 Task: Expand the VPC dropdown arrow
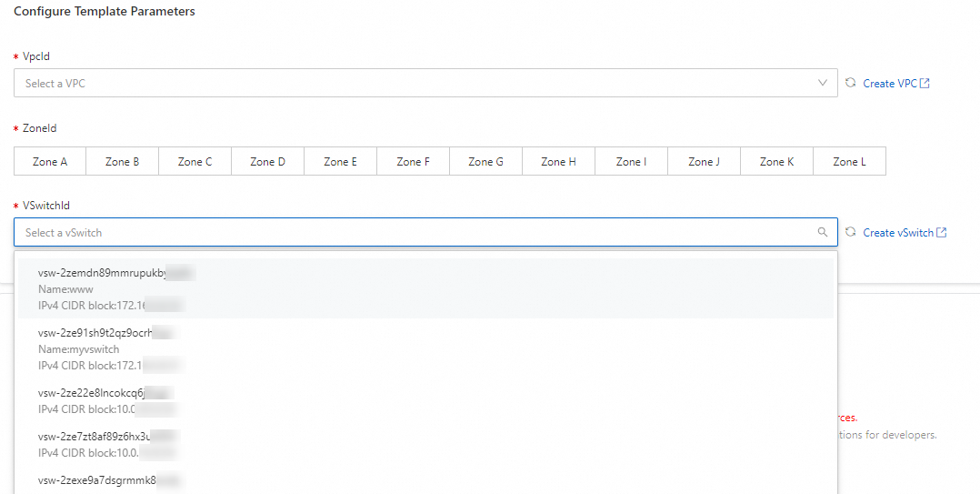coord(823,83)
